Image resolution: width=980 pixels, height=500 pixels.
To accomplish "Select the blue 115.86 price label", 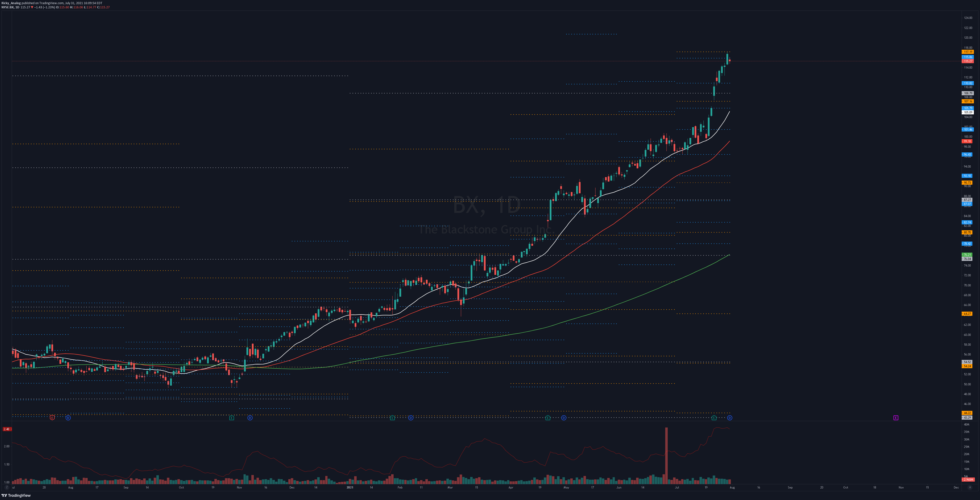I will [968, 57].
